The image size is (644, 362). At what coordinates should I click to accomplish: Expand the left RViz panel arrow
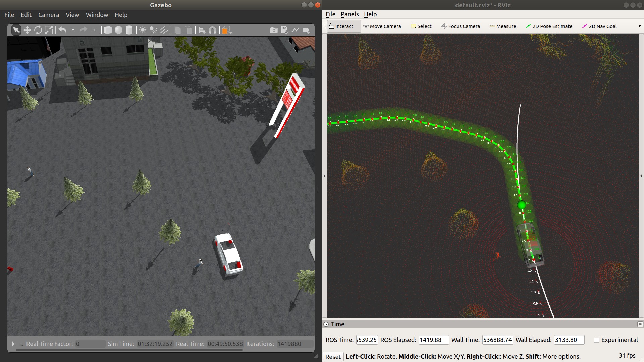[324, 176]
